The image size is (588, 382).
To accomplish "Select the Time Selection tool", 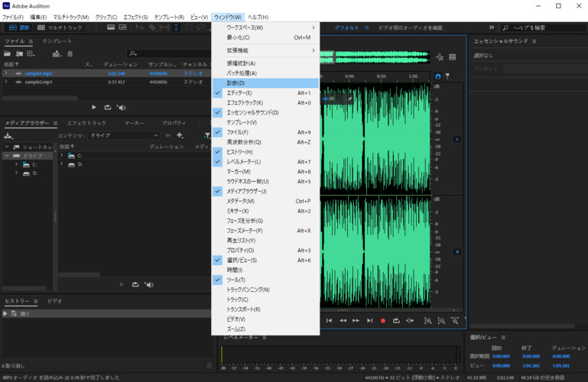I will pyautogui.click(x=177, y=28).
